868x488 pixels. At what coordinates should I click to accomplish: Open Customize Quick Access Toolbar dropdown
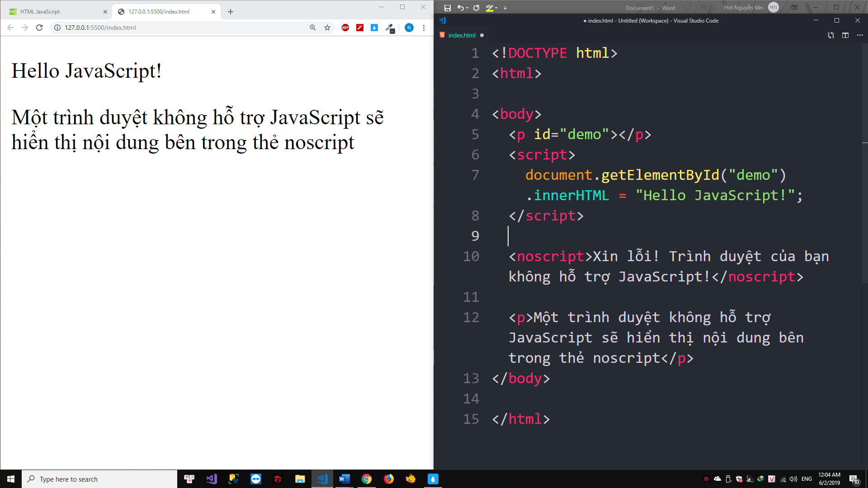pyautogui.click(x=505, y=8)
